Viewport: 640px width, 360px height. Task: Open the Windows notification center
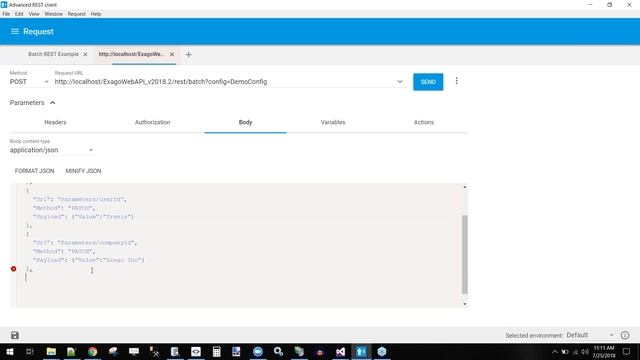click(626, 351)
